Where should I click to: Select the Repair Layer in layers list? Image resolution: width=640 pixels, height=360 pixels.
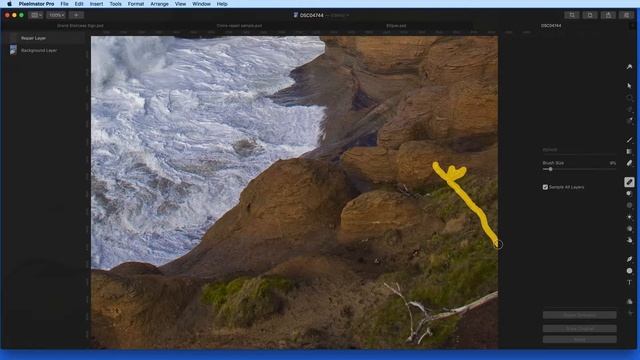coord(44,38)
